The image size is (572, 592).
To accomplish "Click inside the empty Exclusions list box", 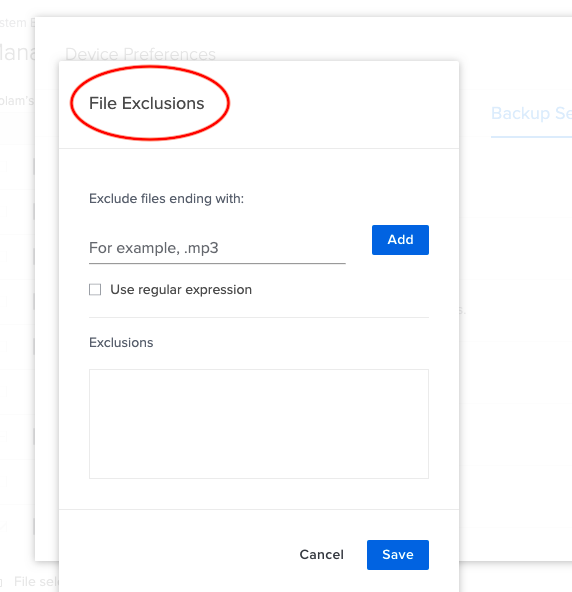I will point(259,424).
